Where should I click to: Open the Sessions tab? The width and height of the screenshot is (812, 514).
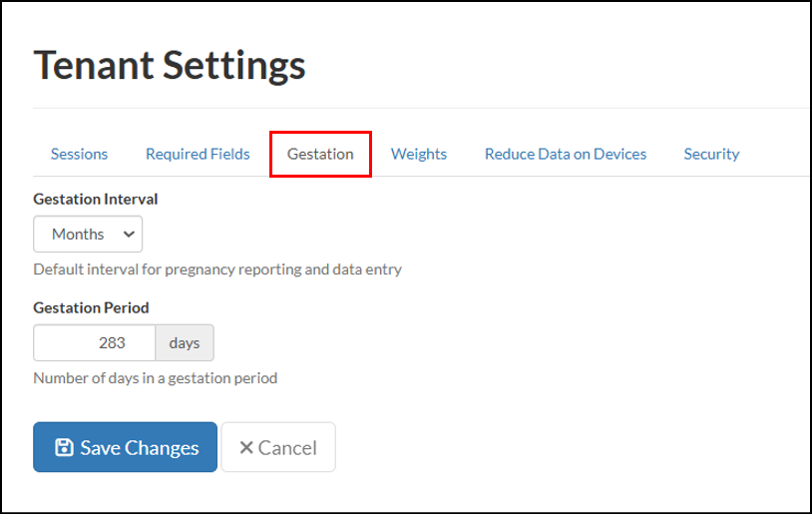click(79, 154)
